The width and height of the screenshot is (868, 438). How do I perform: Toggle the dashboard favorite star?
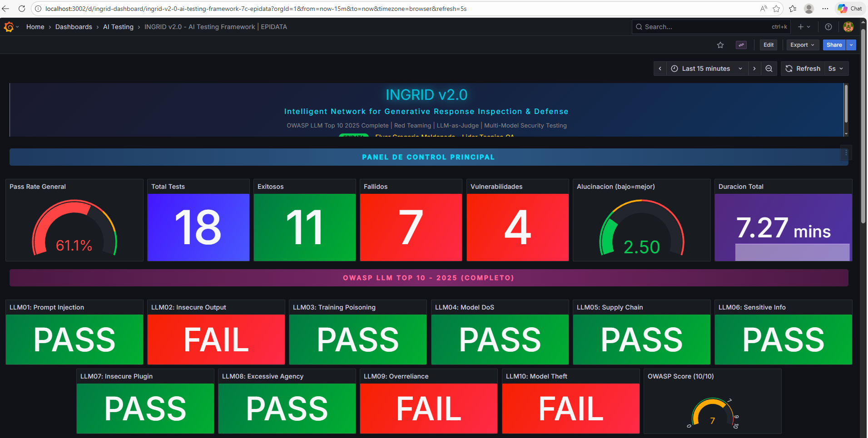pyautogui.click(x=720, y=45)
